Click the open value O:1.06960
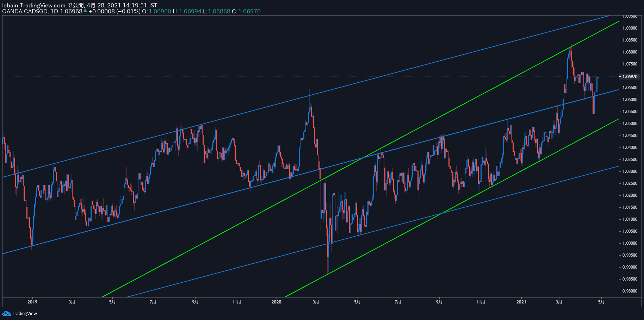This screenshot has height=320, width=644. click(156, 11)
